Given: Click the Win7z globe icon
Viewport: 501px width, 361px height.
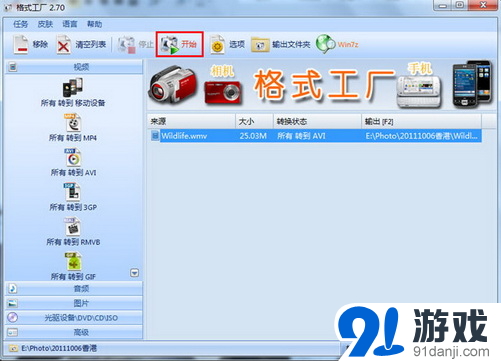Looking at the screenshot, I should pyautogui.click(x=325, y=44).
